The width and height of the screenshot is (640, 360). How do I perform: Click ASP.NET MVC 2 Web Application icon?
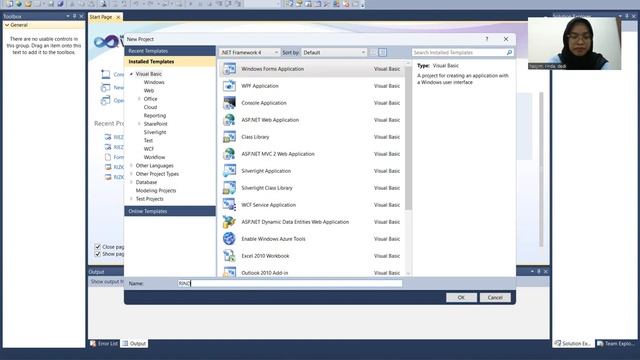click(229, 154)
